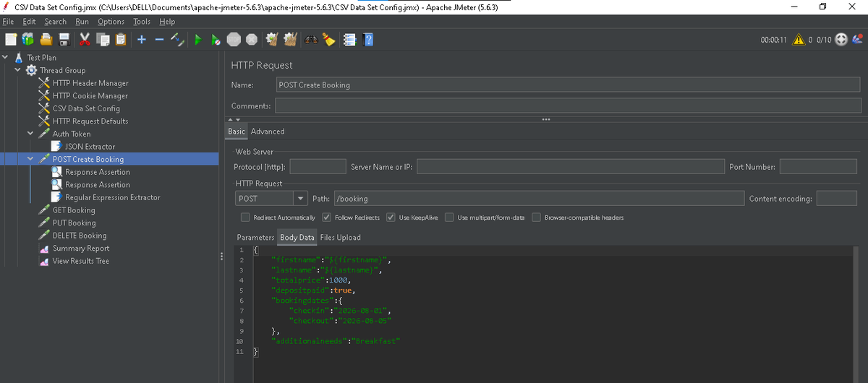Uncheck Use KeepAlive checkbox
The height and width of the screenshot is (383, 868).
pos(391,218)
